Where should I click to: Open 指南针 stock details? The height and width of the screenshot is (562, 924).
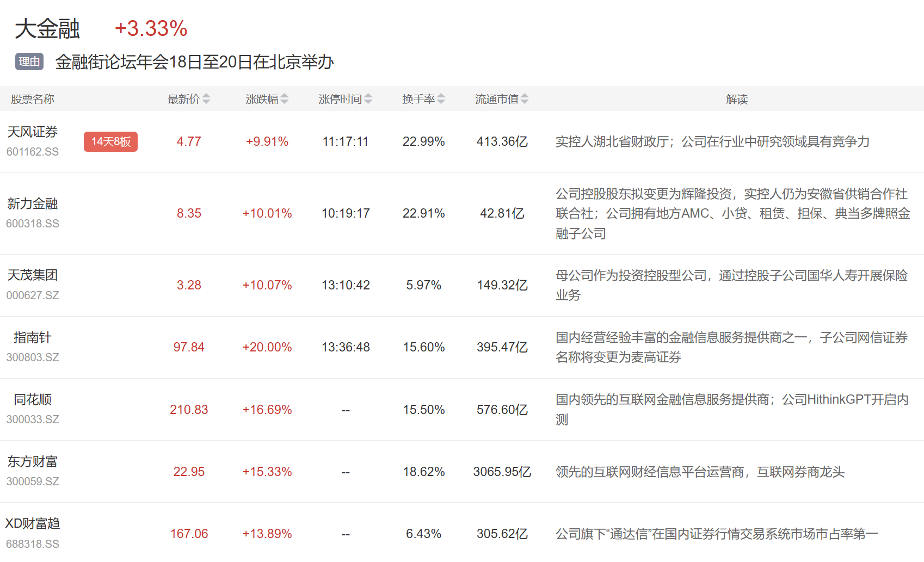coord(33,338)
